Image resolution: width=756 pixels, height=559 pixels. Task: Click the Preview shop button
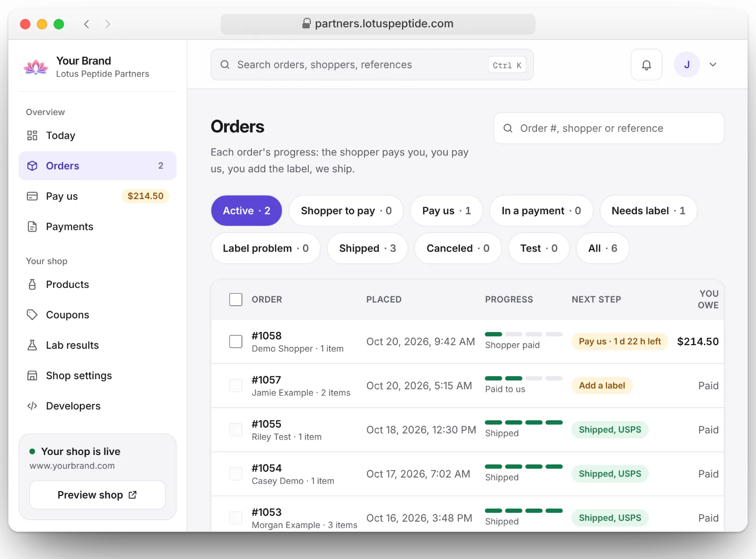tap(98, 495)
